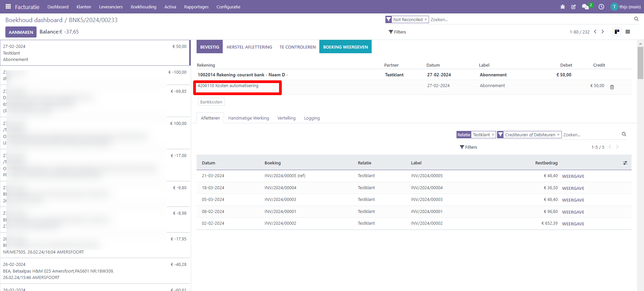Viewport: 644px width, 291px height.
Task: Open the thijs (main) user menu
Action: click(x=626, y=7)
